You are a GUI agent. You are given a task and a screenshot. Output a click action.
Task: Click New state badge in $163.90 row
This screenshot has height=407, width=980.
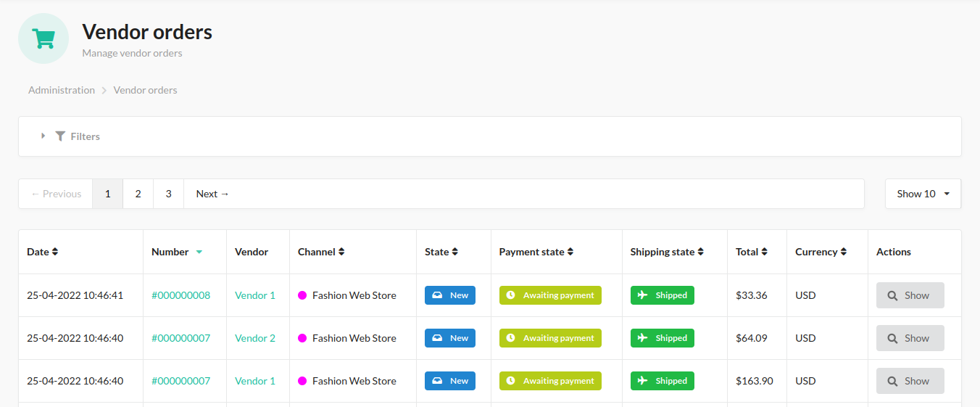pos(450,381)
